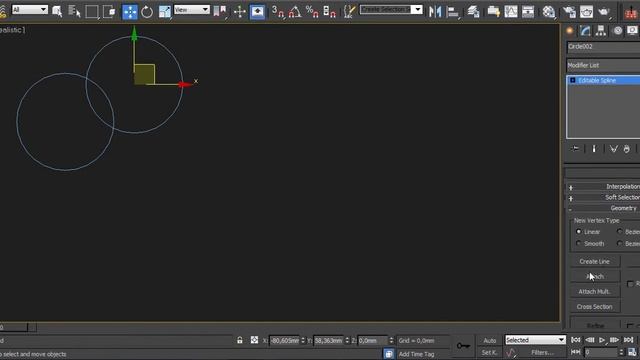
Task: Select the Linear vertex type radio button
Action: click(578, 231)
